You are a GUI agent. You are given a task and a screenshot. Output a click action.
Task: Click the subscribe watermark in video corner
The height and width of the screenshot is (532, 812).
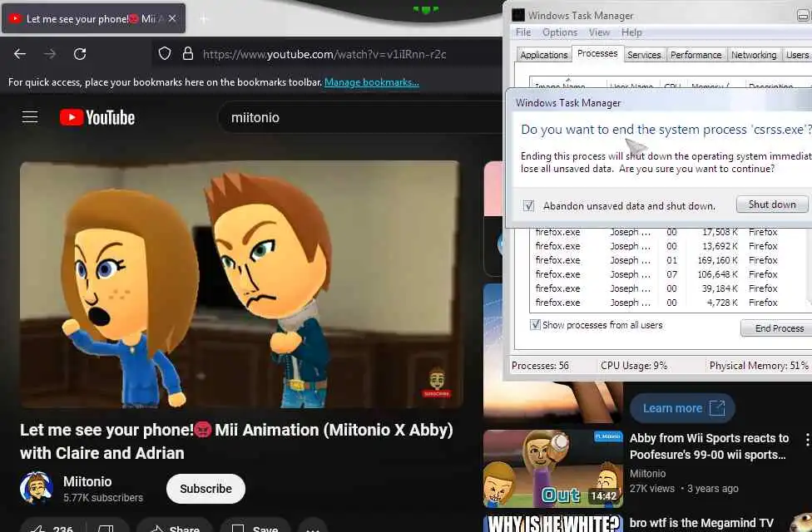point(437,383)
